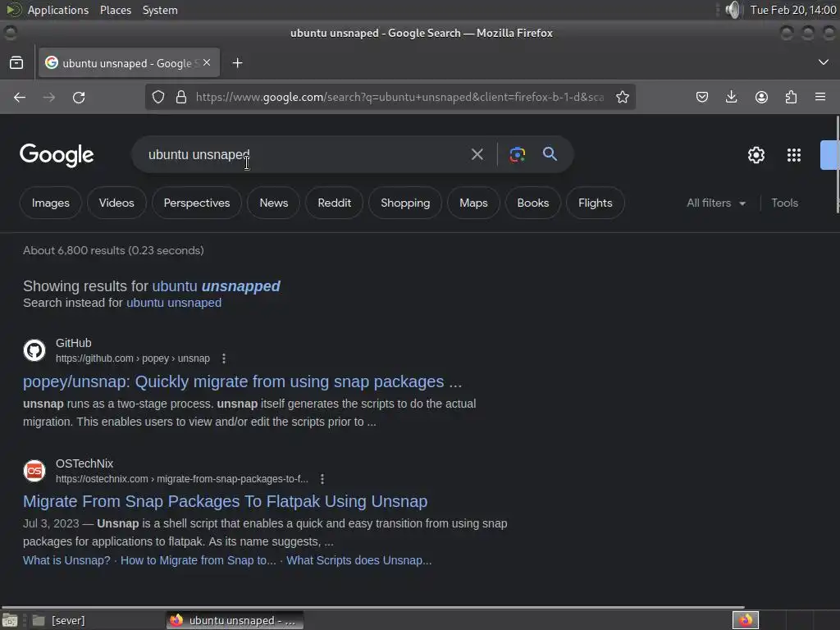Open OSTechNix result options three dots
Screen dimensions: 840x630
pyautogui.click(x=322, y=479)
